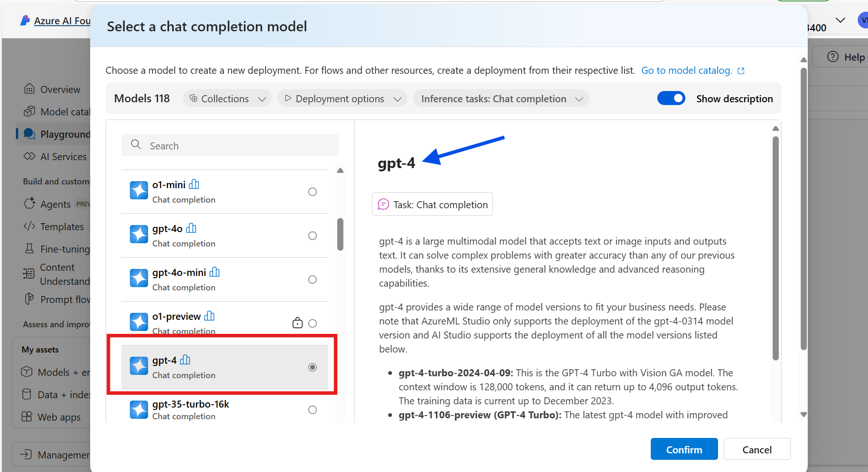868x472 pixels.
Task: Click the user avatar in top bar
Action: pyautogui.click(x=863, y=20)
